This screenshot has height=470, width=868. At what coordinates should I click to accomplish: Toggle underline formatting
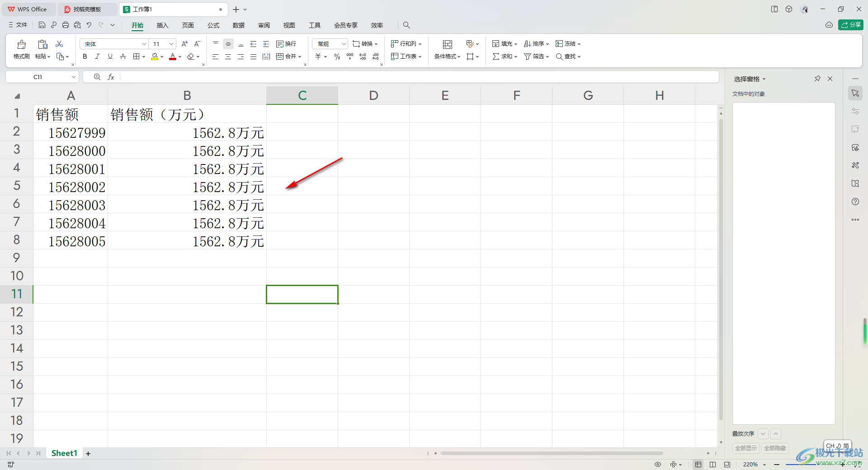click(110, 56)
